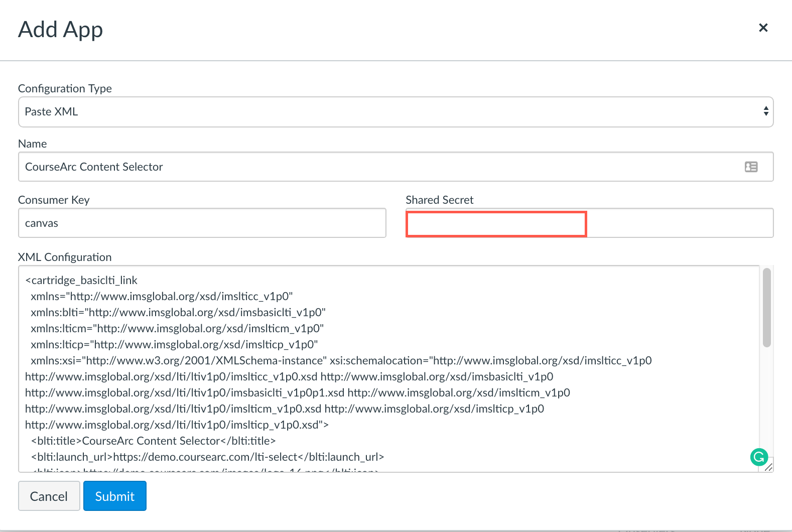
Task: Submit the app configuration
Action: tap(115, 496)
